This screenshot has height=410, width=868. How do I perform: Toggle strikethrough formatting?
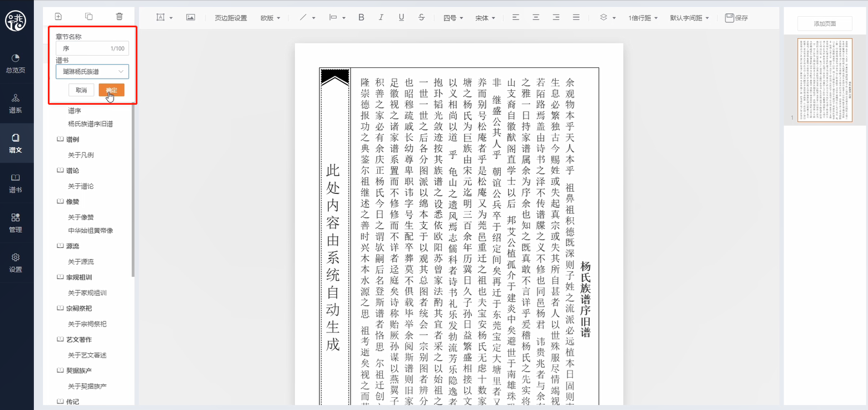(x=422, y=18)
